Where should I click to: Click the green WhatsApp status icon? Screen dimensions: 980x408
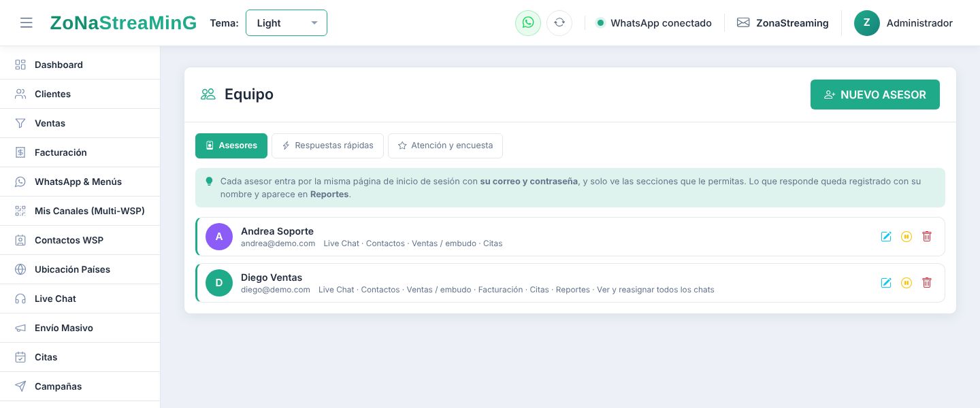click(528, 23)
